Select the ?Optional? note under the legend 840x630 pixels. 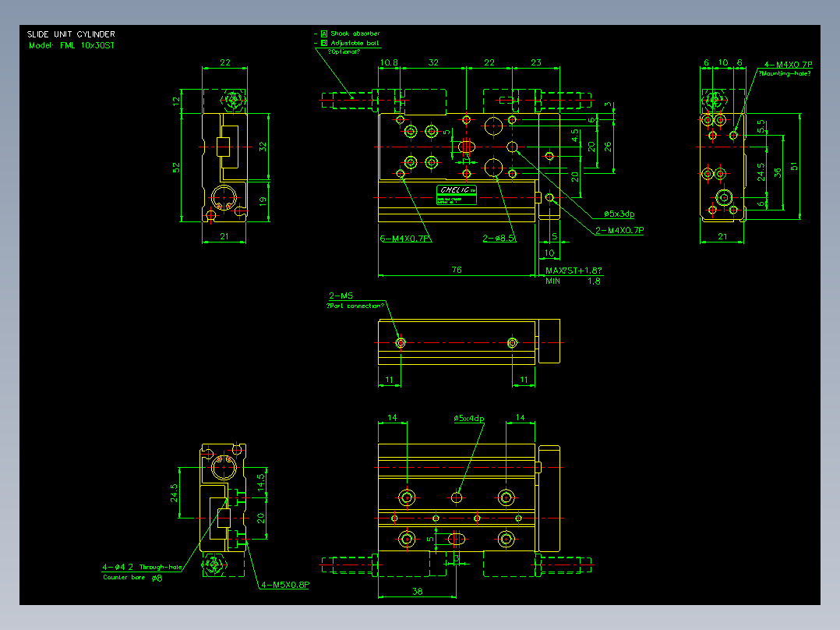pyautogui.click(x=344, y=52)
